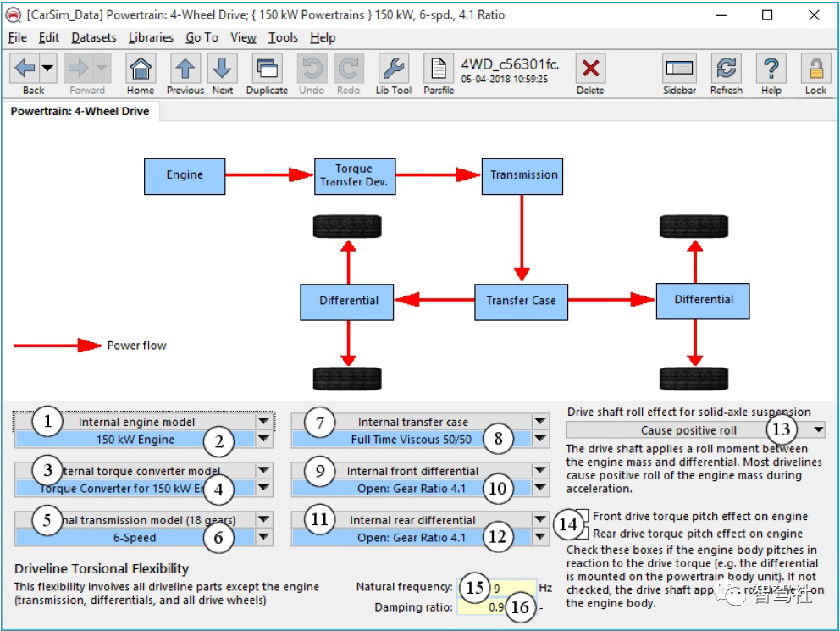Open the Libraries menu
Screen dimensions: 840x631
point(151,37)
